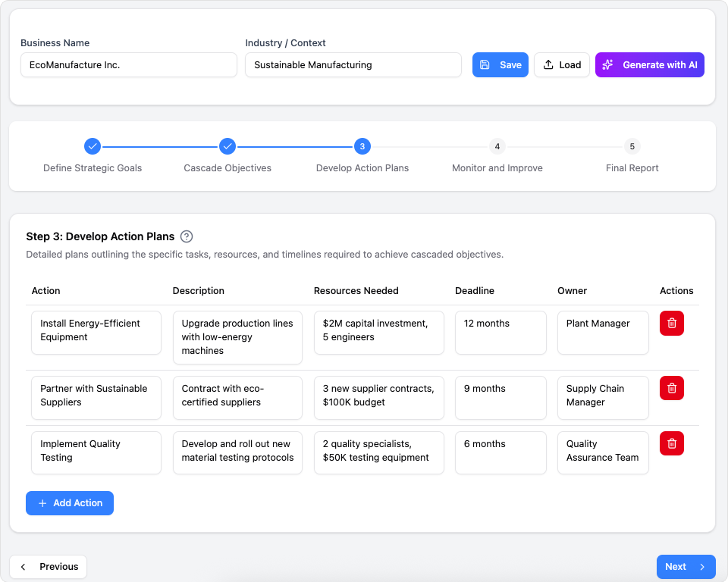Edit the 12 months deadline field
Screen dimensions: 728x582
click(x=500, y=333)
